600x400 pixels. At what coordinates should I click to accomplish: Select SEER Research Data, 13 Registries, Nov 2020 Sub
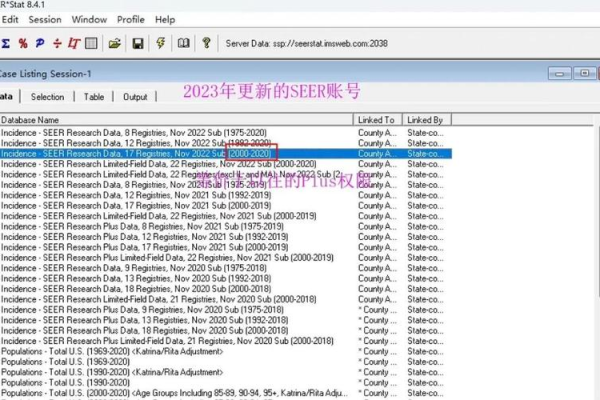point(226,278)
